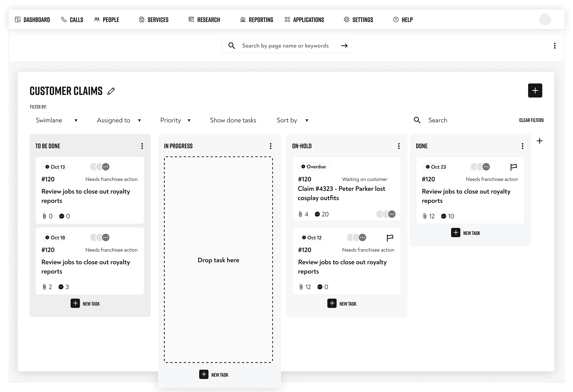This screenshot has height=392, width=573.
Task: Expand the user account dropdown chevron
Action: pyautogui.click(x=557, y=19)
